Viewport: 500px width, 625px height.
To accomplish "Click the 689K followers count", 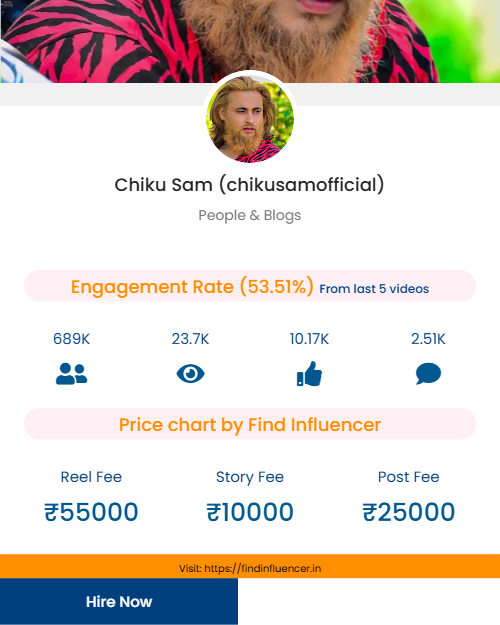I will [x=71, y=339].
